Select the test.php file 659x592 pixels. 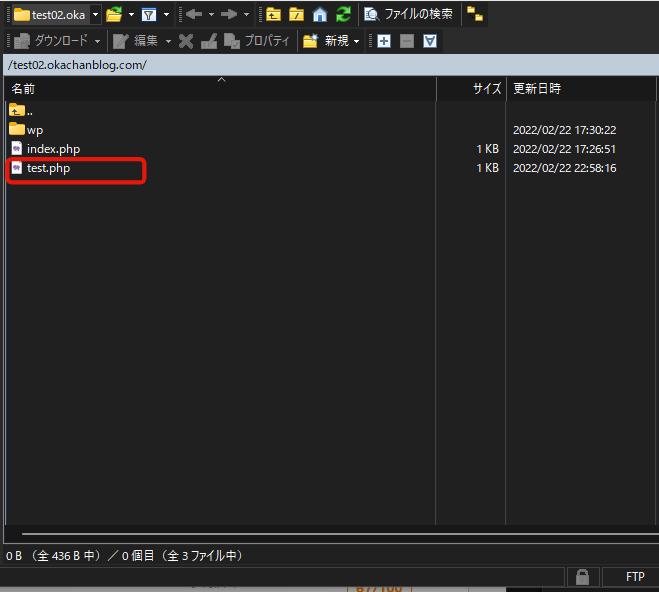pyautogui.click(x=48, y=168)
